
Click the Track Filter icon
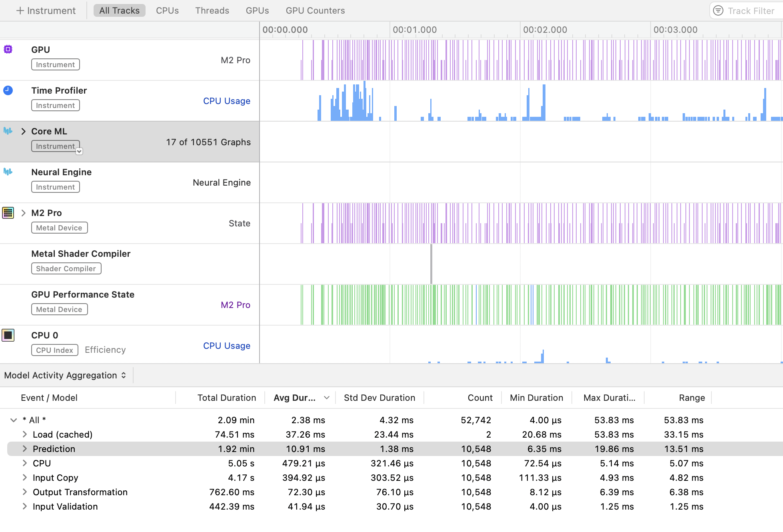718,11
